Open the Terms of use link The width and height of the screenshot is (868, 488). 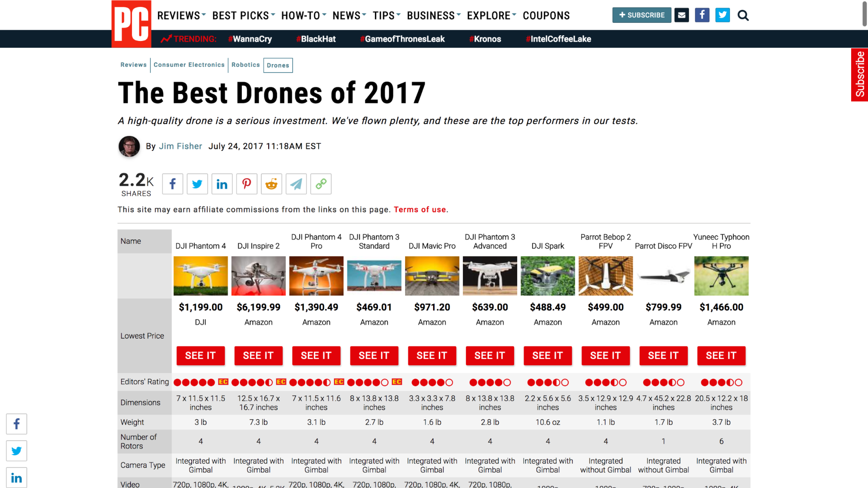coord(420,210)
